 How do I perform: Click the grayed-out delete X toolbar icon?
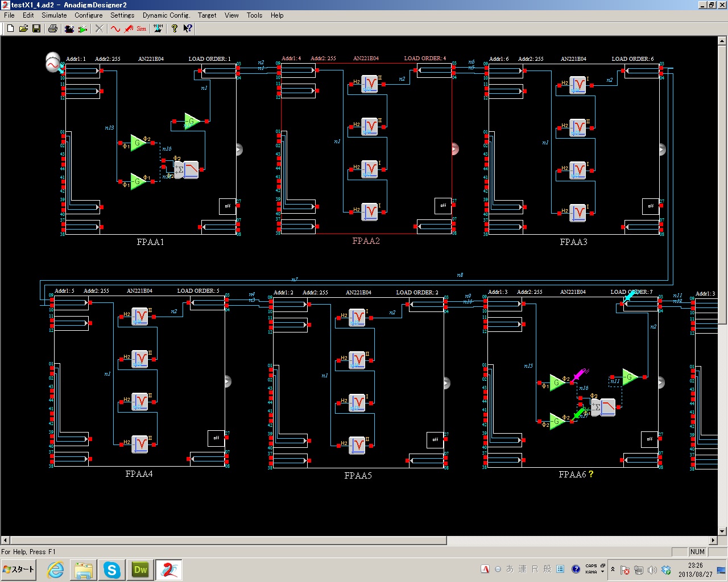pyautogui.click(x=99, y=28)
